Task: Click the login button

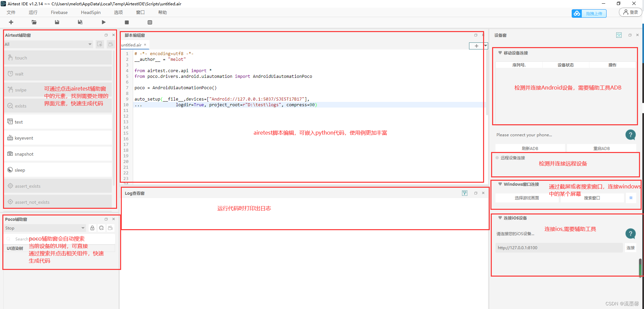Action: 631,12
